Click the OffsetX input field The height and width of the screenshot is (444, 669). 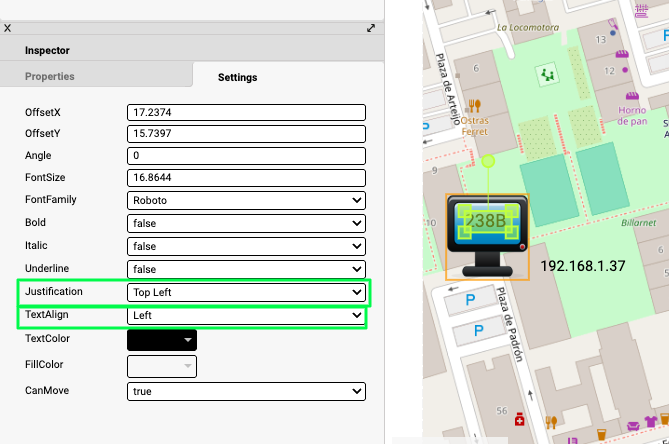(x=246, y=113)
